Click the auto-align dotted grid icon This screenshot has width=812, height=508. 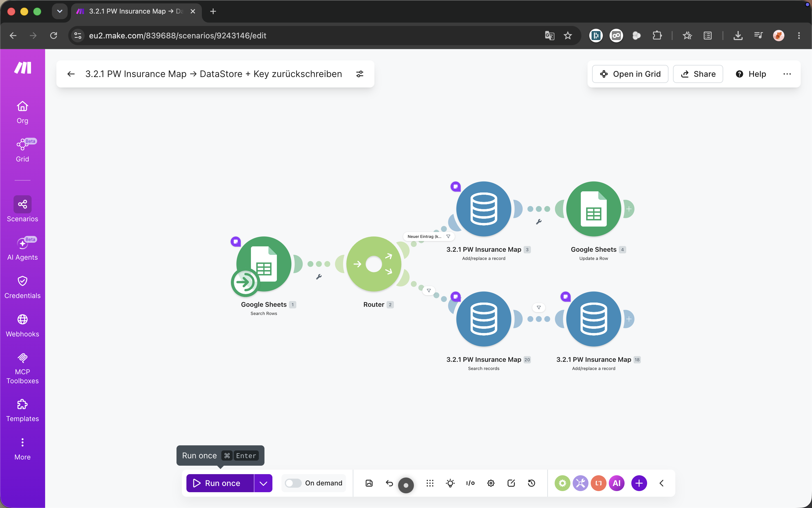[430, 483]
